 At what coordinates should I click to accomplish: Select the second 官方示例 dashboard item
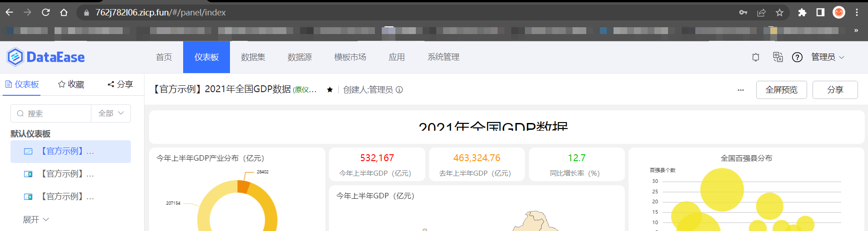click(x=70, y=174)
